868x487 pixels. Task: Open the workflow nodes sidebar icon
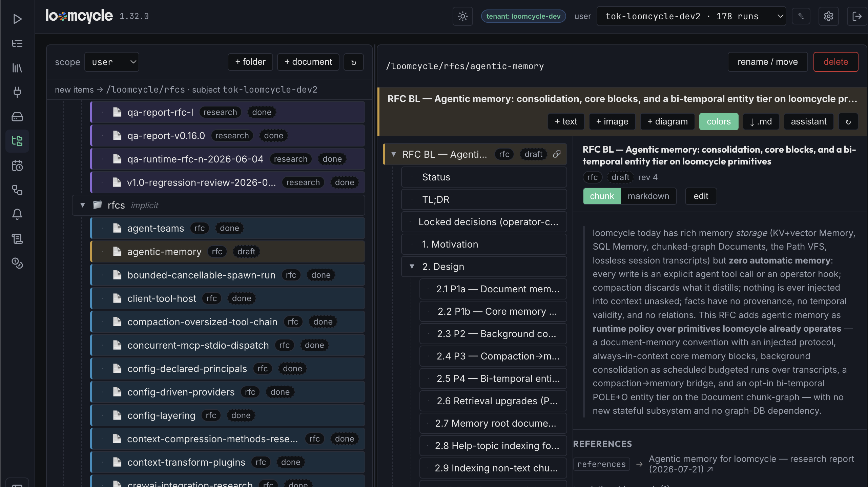point(17,190)
